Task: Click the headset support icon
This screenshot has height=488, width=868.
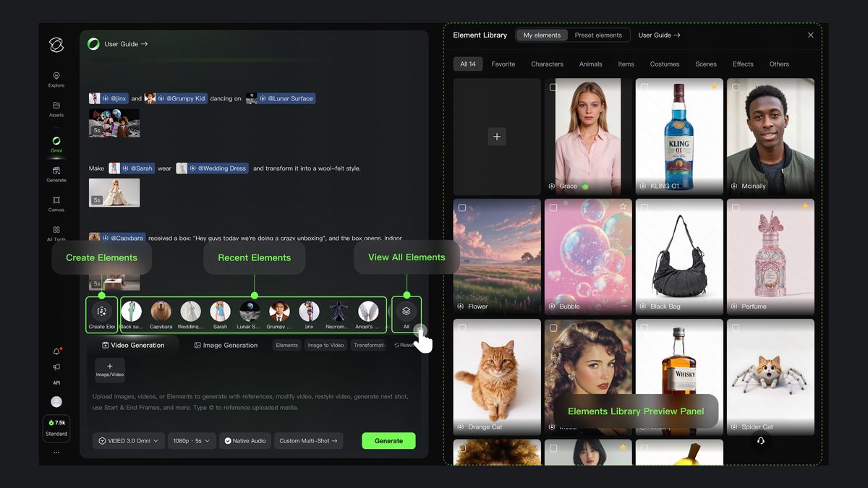Action: 760,440
